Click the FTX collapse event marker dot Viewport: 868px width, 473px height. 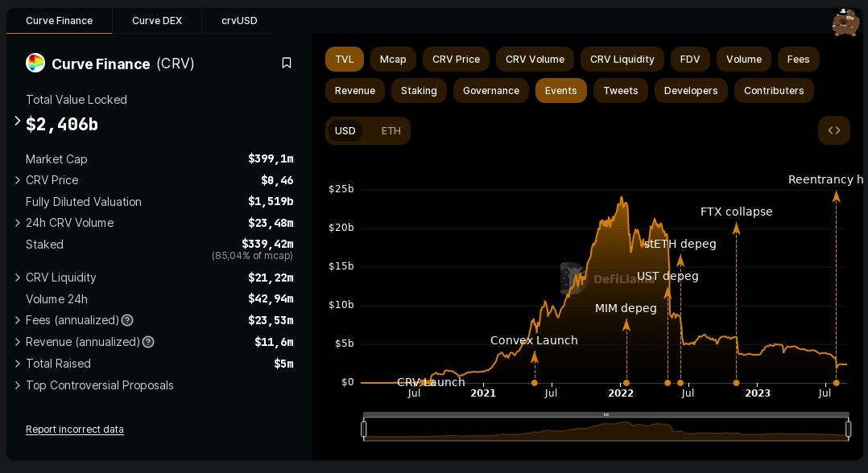click(736, 383)
